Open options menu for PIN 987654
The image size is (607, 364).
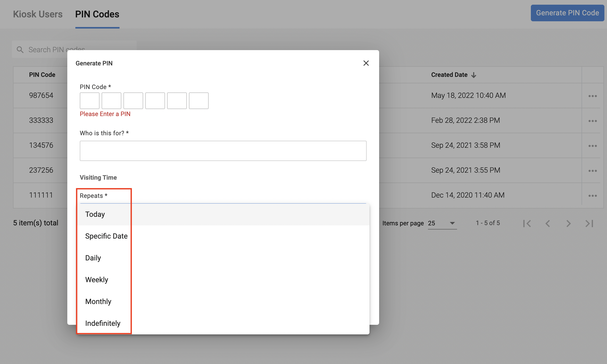[x=592, y=96]
